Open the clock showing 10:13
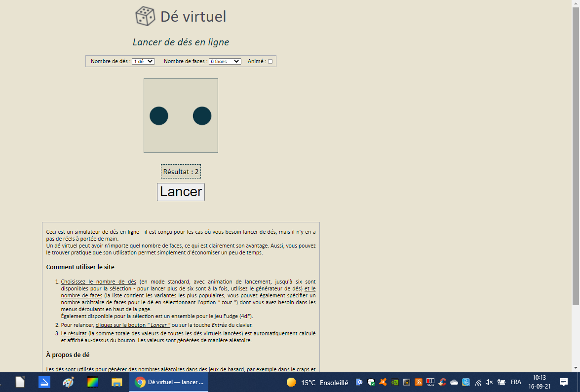The width and height of the screenshot is (580, 392). (540, 382)
